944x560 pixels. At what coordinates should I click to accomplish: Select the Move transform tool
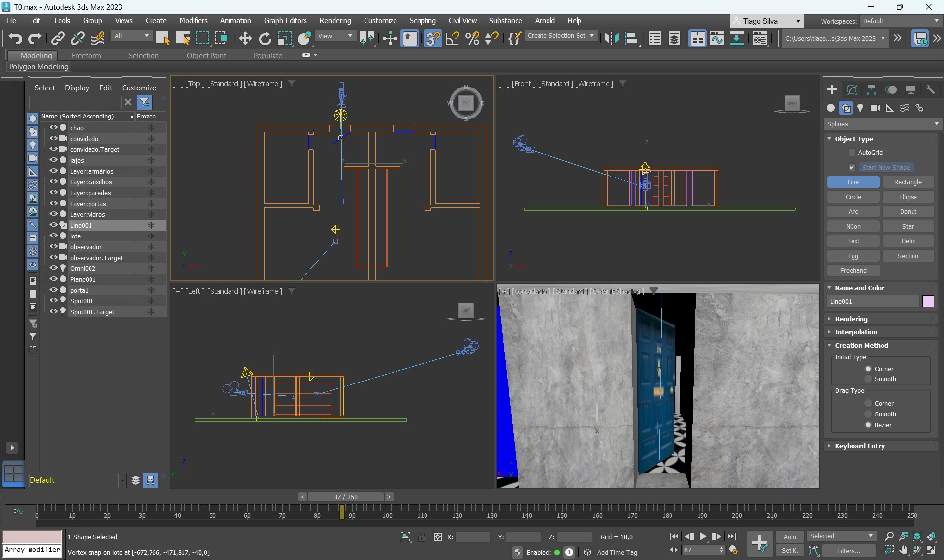click(245, 38)
